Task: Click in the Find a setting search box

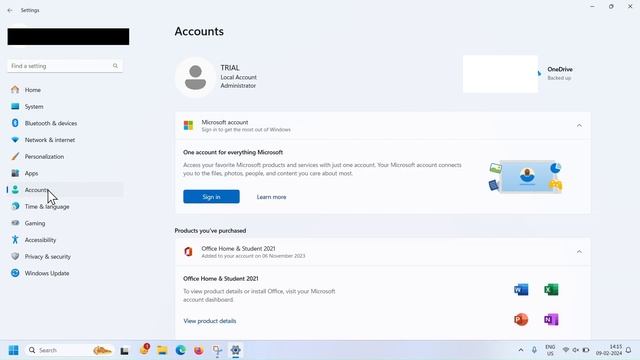Action: pyautogui.click(x=65, y=66)
